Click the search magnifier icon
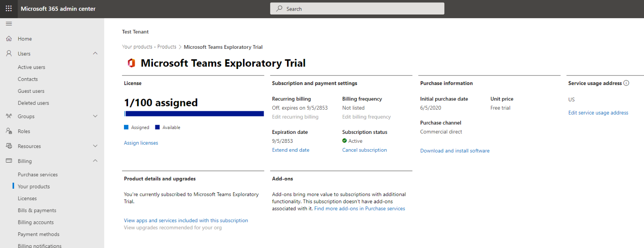 tap(279, 8)
